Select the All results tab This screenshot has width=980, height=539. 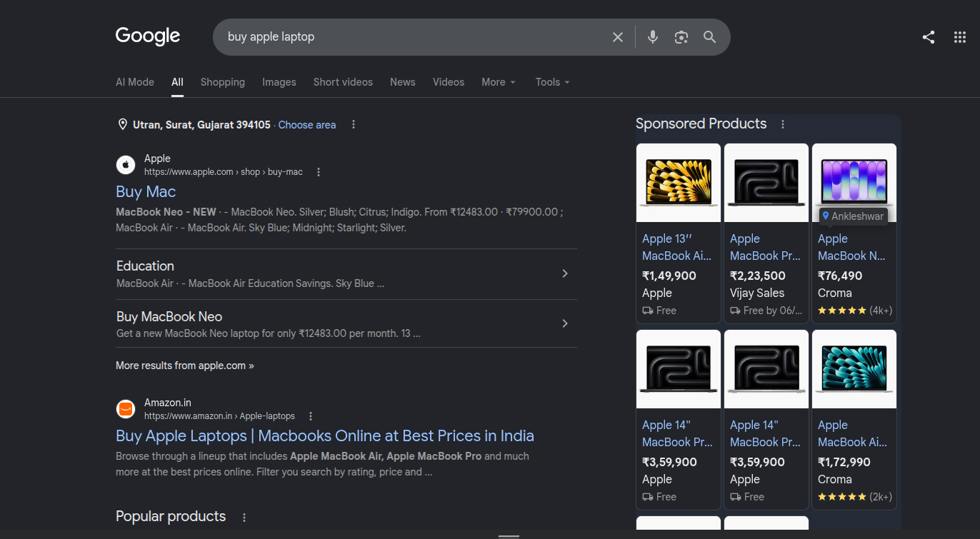point(177,82)
